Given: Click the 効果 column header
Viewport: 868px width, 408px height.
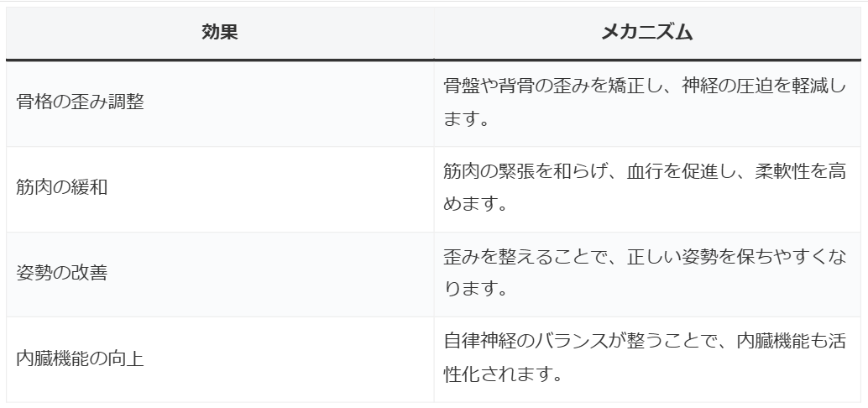Looking at the screenshot, I should coord(220,32).
